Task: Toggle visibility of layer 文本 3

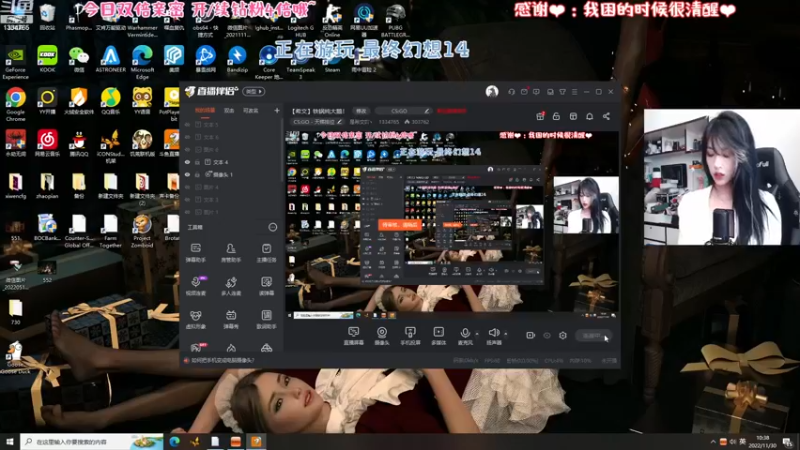Action: tap(187, 199)
